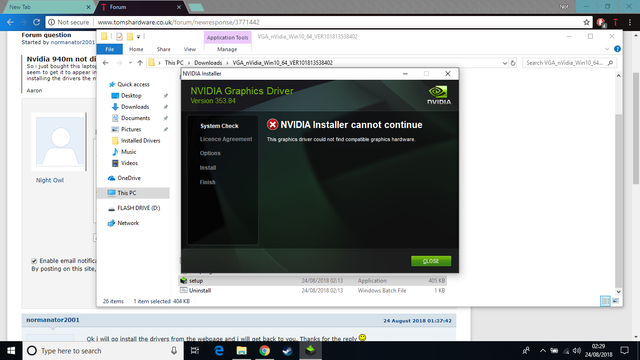Click the red error icon beside installer message

click(x=272, y=124)
